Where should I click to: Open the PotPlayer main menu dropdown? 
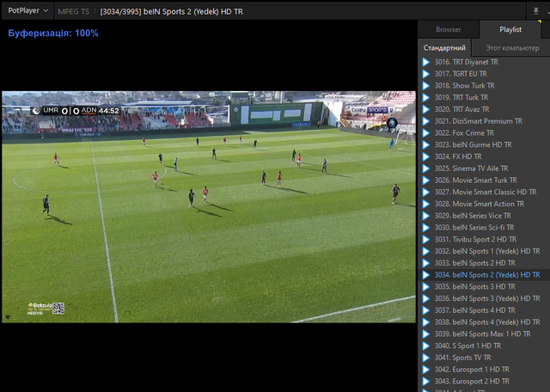27,11
